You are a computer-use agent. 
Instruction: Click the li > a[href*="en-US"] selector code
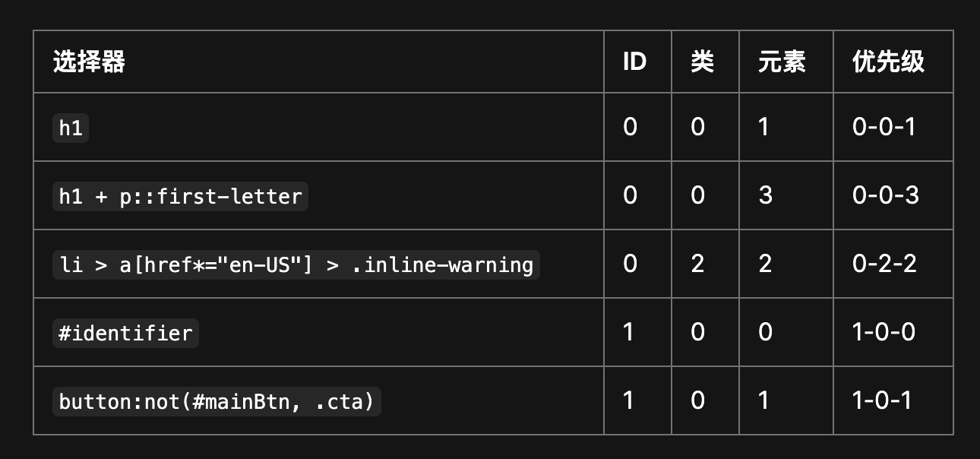coord(296,264)
